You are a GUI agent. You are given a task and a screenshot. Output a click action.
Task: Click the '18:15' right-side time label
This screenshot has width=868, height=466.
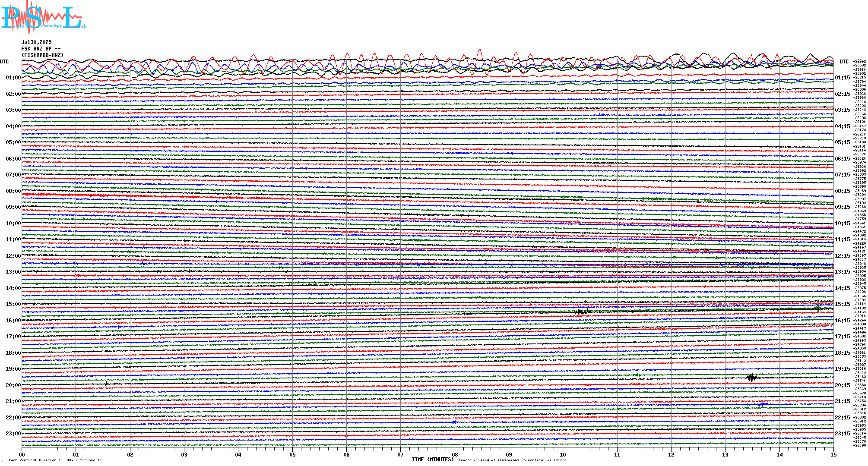click(843, 353)
